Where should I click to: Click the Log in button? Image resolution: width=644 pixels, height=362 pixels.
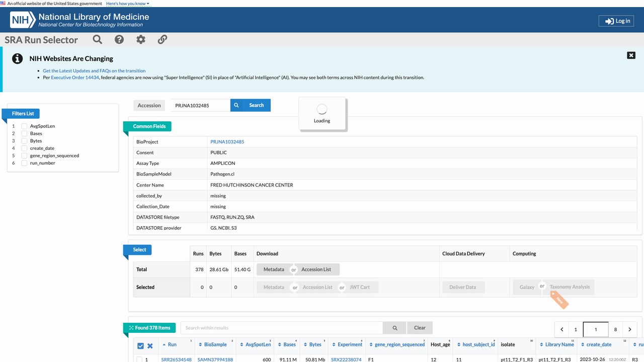pyautogui.click(x=616, y=21)
